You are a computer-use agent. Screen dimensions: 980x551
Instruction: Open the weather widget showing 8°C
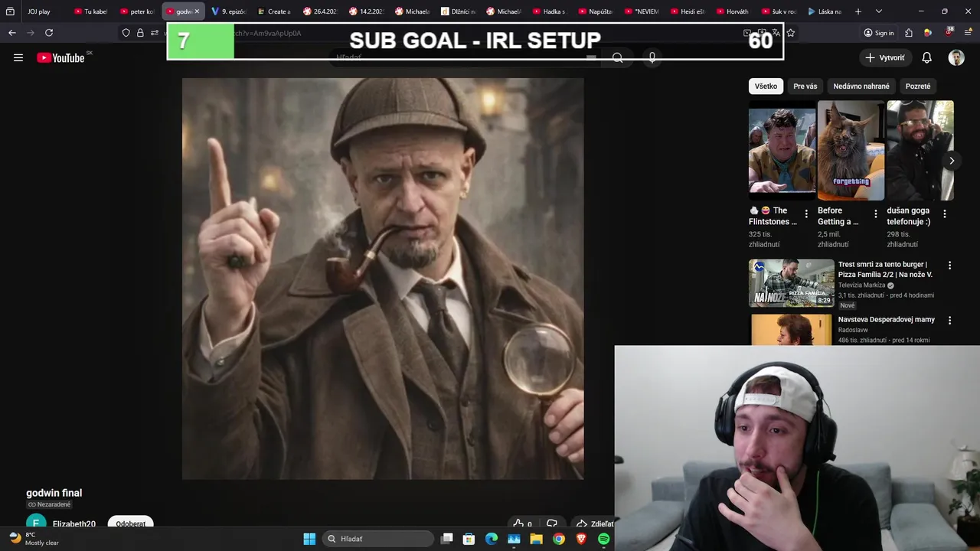[x=34, y=539]
